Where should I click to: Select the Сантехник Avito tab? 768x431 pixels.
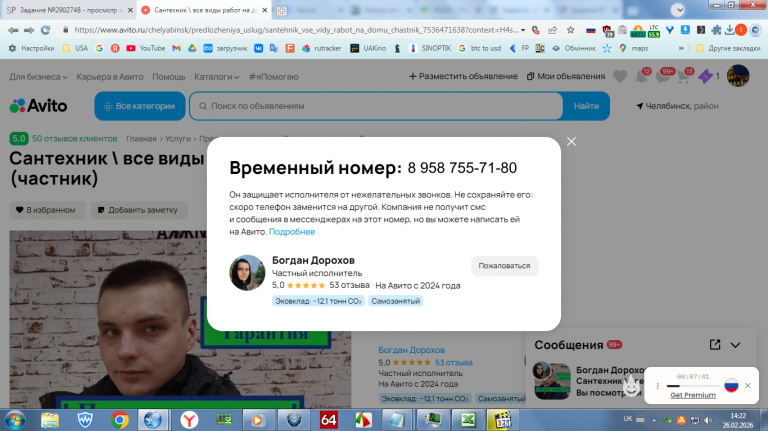[x=205, y=10]
